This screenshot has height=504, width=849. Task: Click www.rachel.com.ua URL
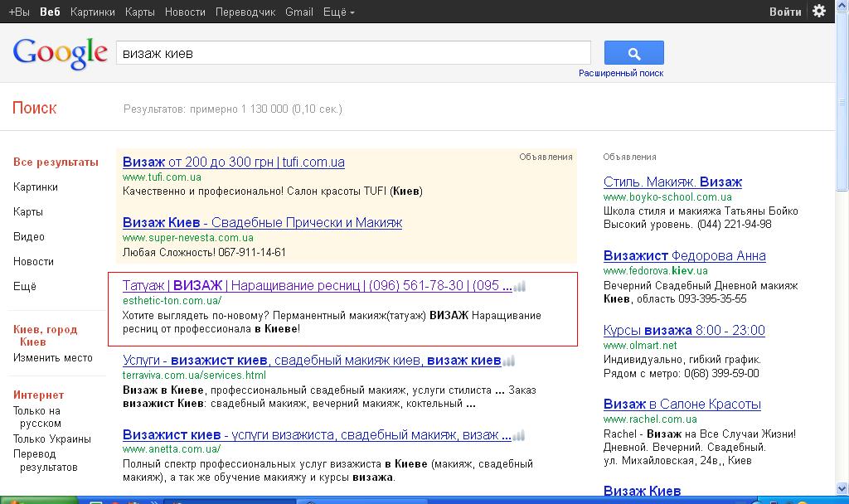point(650,419)
